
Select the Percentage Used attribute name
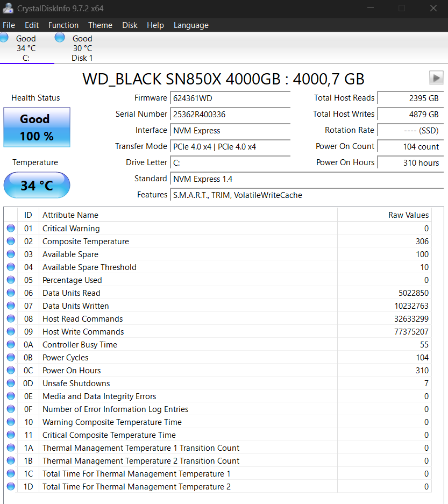coord(72,280)
